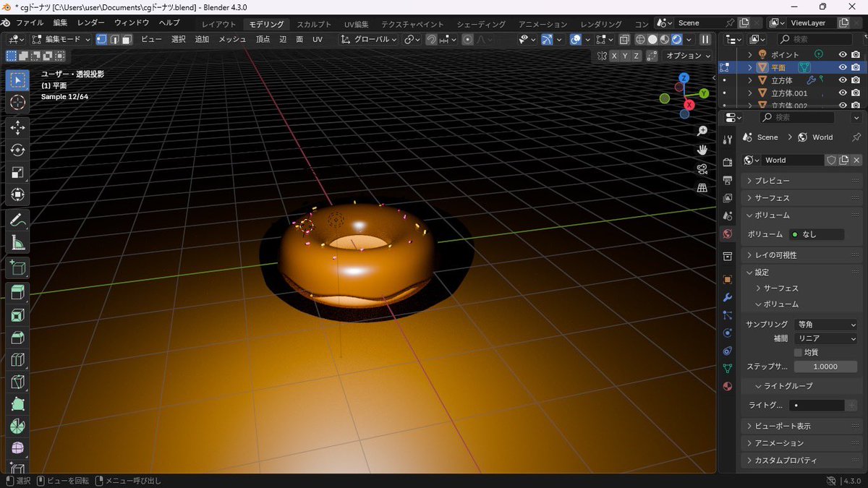Expand the 平面 outliner row
The width and height of the screenshot is (868, 488).
point(749,67)
